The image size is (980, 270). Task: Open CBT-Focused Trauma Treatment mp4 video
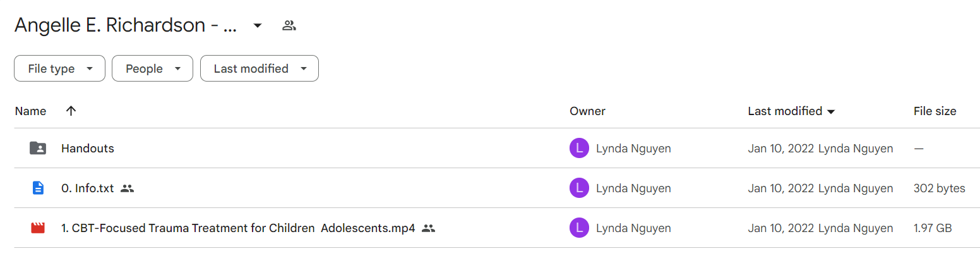[x=238, y=228]
